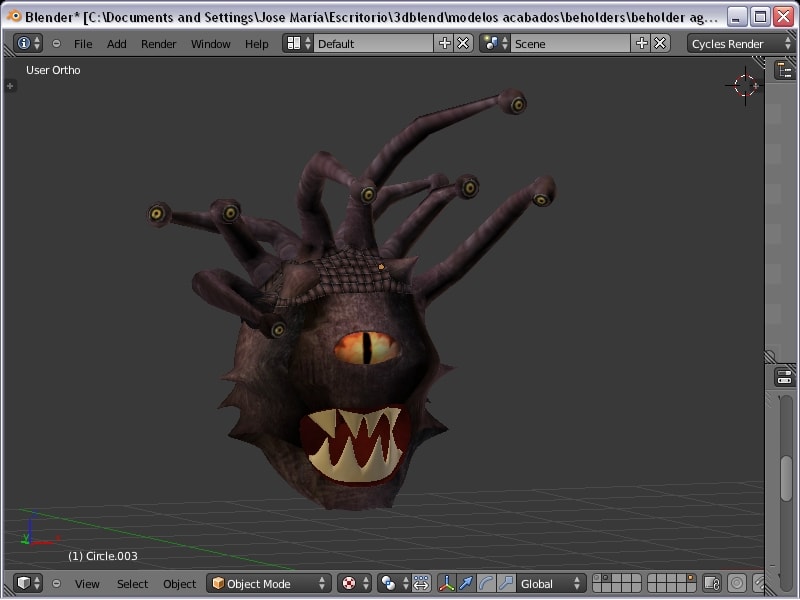The image size is (800, 600).
Task: Open the Select menu in 3D viewport
Action: coord(133,584)
